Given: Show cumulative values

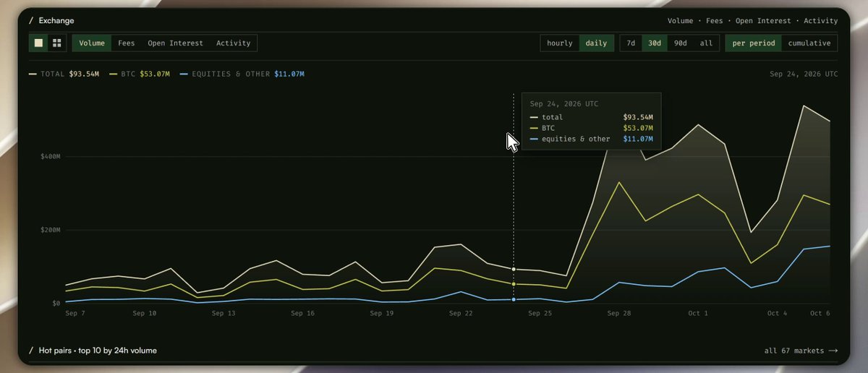Looking at the screenshot, I should point(809,43).
